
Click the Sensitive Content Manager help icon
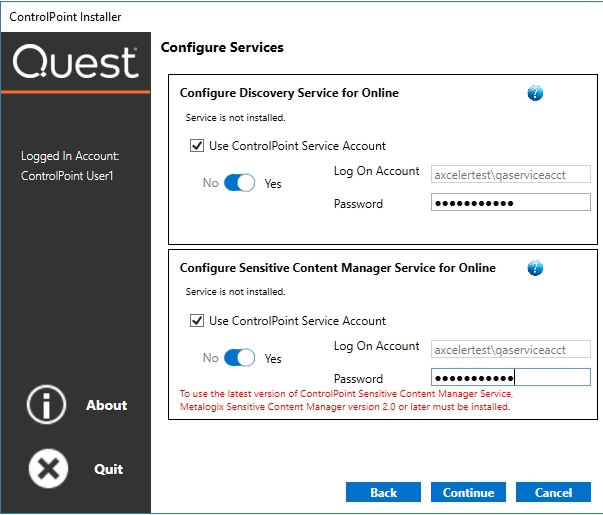[535, 268]
